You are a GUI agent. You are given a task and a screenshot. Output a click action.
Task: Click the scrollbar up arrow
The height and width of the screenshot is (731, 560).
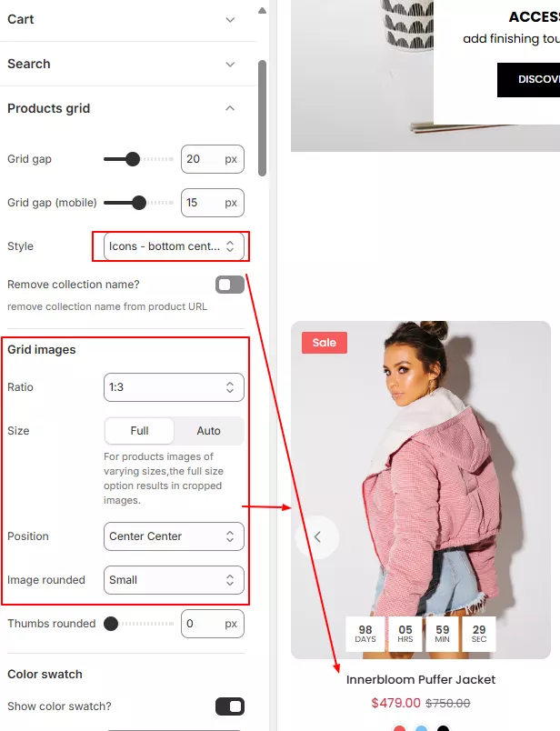(263, 10)
